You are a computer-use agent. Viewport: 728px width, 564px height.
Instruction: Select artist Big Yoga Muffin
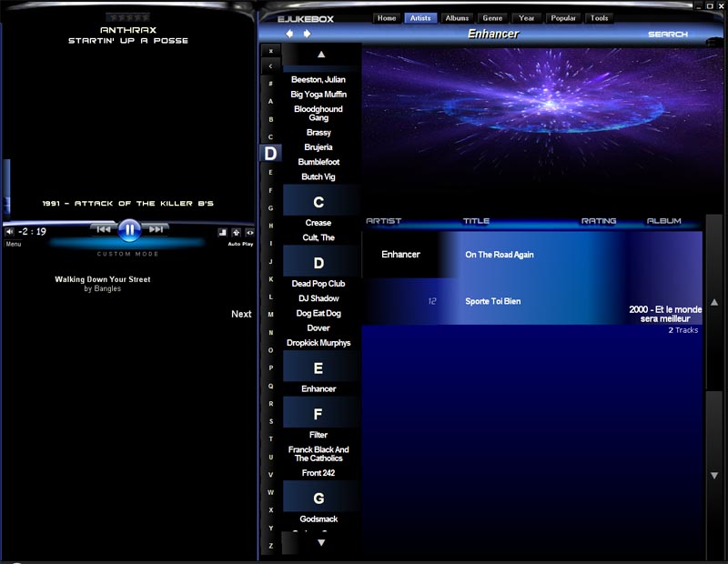point(318,95)
